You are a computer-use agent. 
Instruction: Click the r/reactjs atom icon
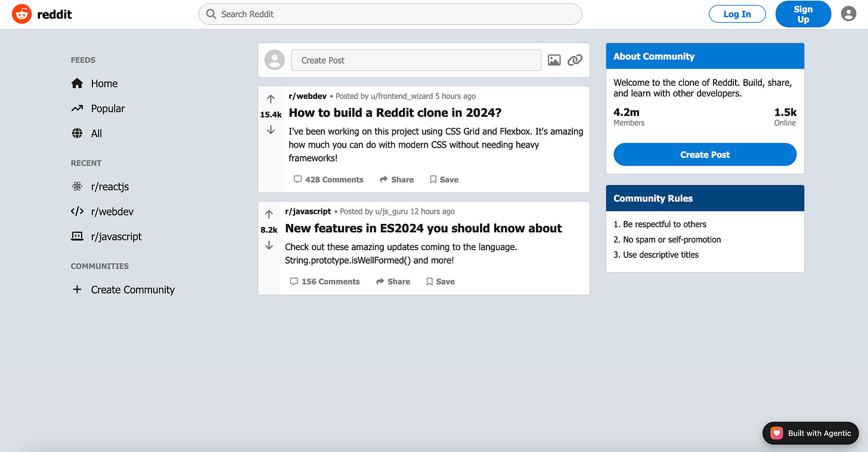click(77, 186)
